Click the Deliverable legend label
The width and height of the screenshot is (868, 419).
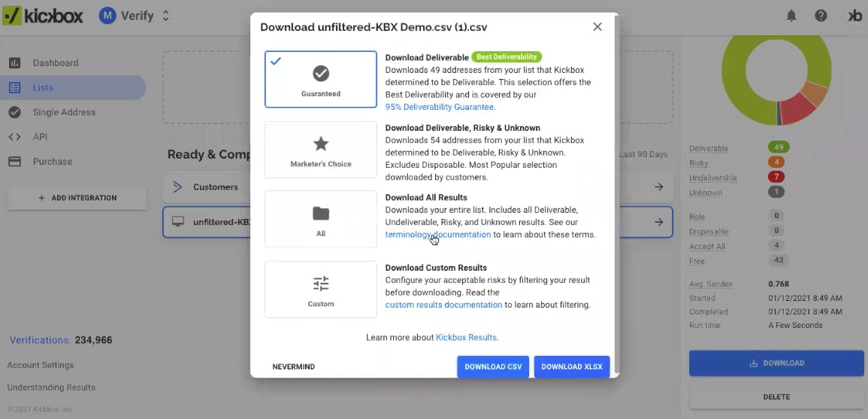709,148
